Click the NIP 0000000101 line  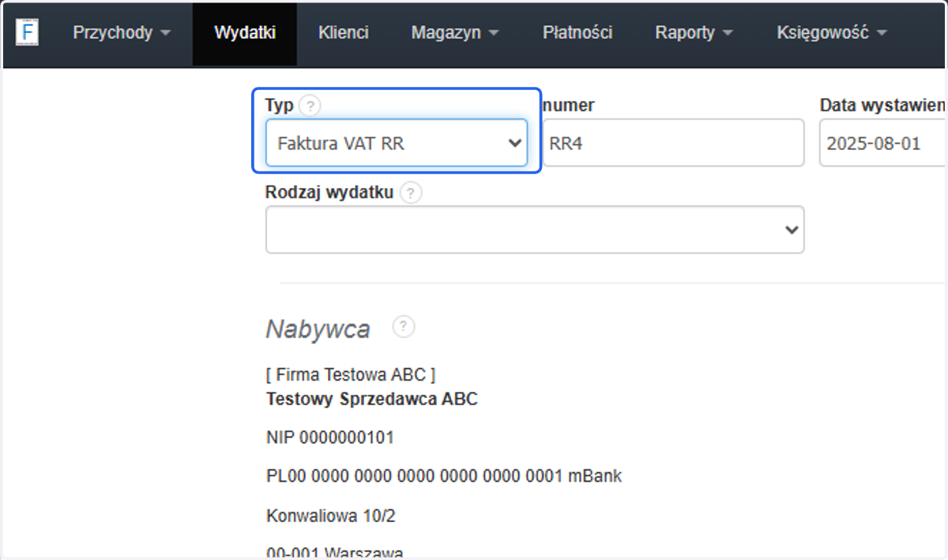point(330,438)
